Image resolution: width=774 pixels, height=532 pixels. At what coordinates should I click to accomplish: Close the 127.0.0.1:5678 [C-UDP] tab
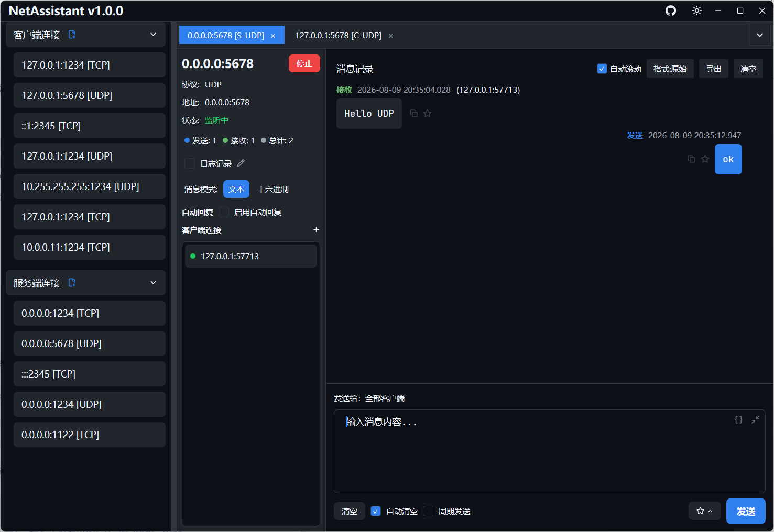pos(390,36)
